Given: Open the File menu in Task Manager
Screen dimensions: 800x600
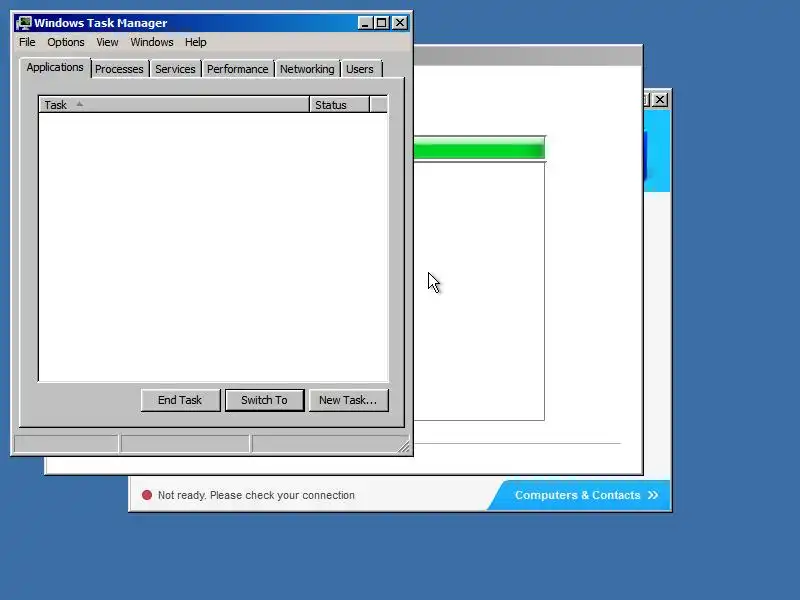Looking at the screenshot, I should point(27,42).
